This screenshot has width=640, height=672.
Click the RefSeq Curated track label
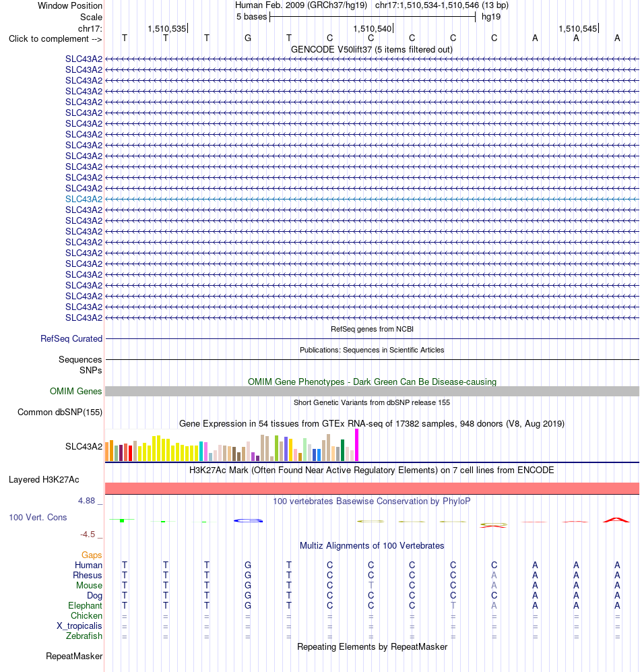71,338
